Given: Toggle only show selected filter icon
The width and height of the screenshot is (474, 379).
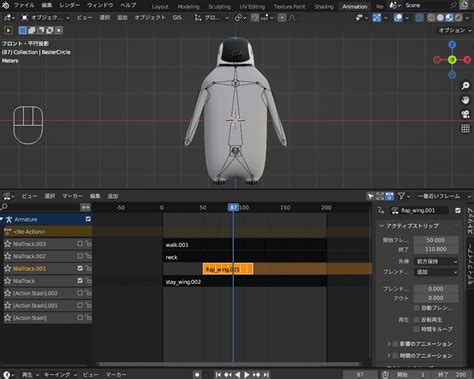Looking at the screenshot, I should (370, 196).
